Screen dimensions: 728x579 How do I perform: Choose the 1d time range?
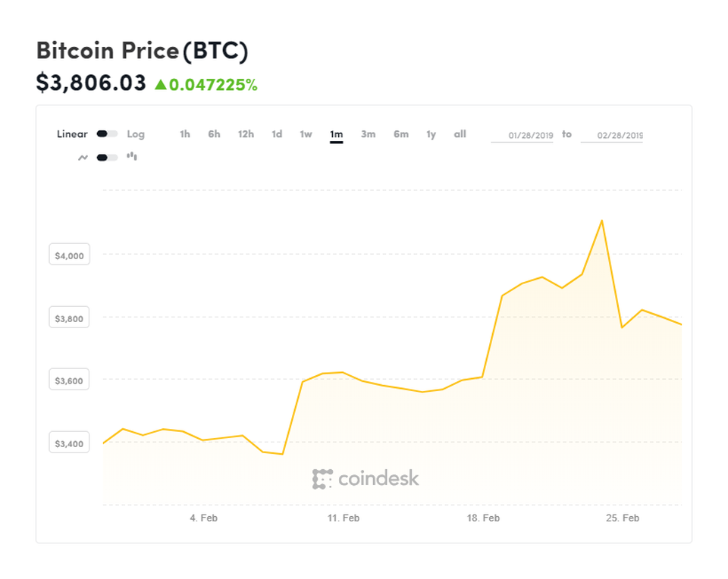point(277,134)
